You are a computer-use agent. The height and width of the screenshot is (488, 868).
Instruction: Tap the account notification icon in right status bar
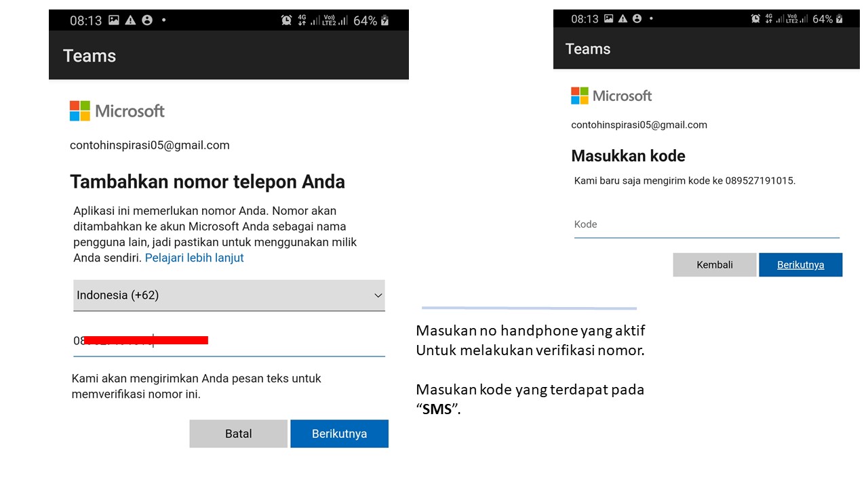(637, 19)
